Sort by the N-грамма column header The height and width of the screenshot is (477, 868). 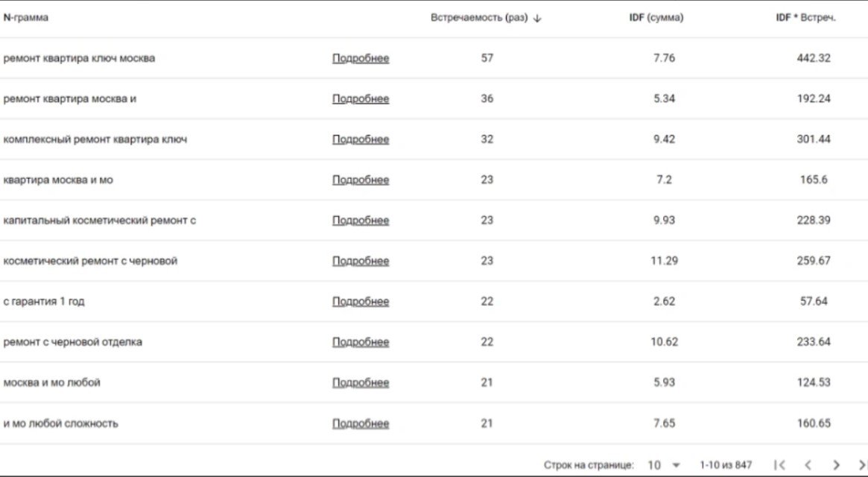26,18
